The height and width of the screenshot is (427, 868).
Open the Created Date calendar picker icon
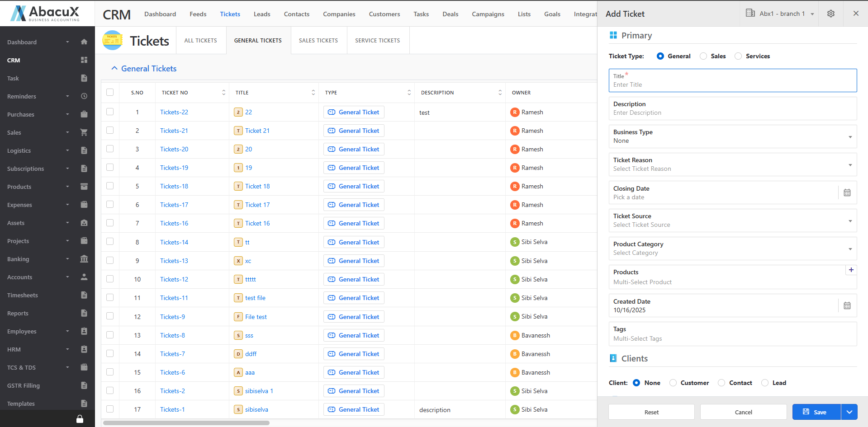(x=847, y=306)
